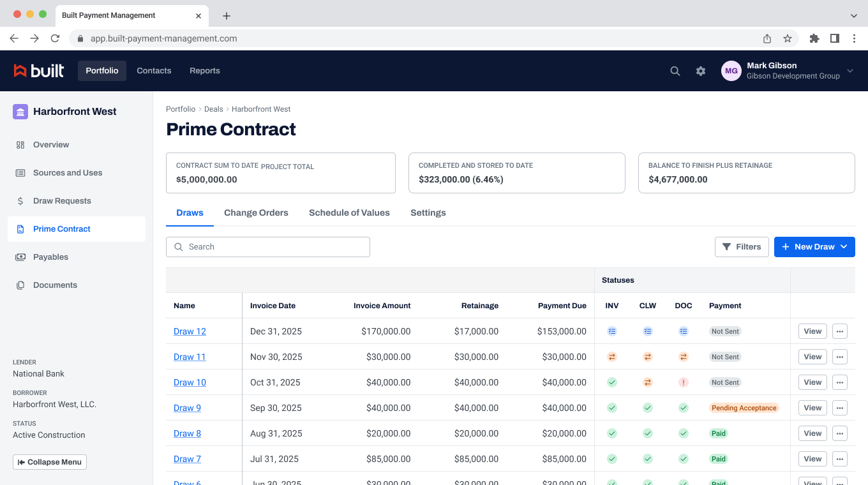
Task: Open browser extensions puzzle icon
Action: [814, 38]
